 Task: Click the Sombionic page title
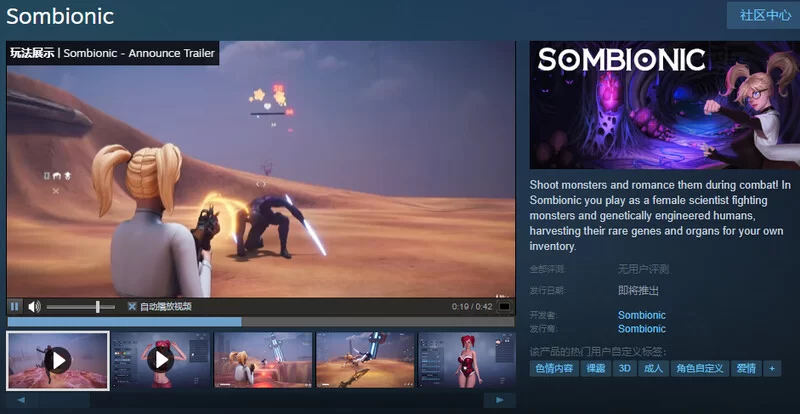click(60, 16)
